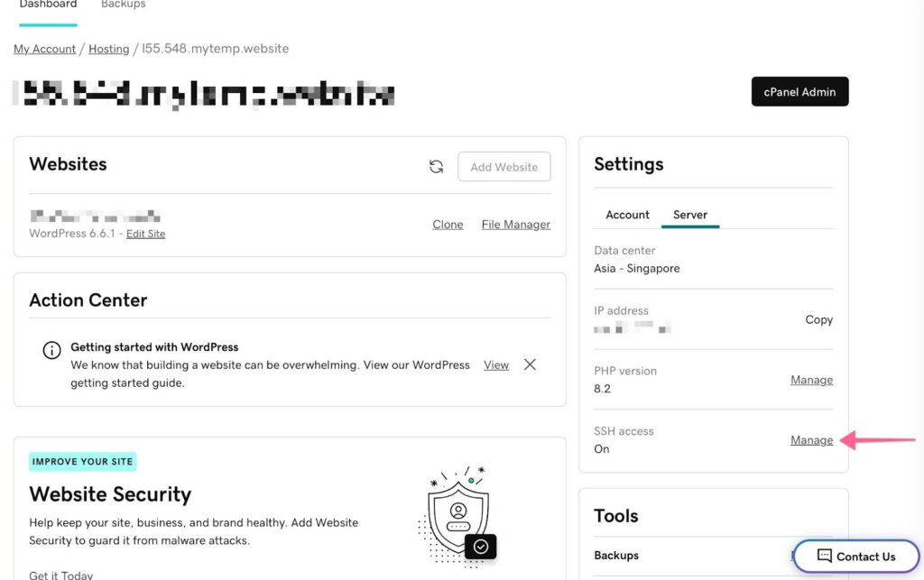Click the Add Website button
This screenshot has height=580, width=924.
tap(504, 167)
